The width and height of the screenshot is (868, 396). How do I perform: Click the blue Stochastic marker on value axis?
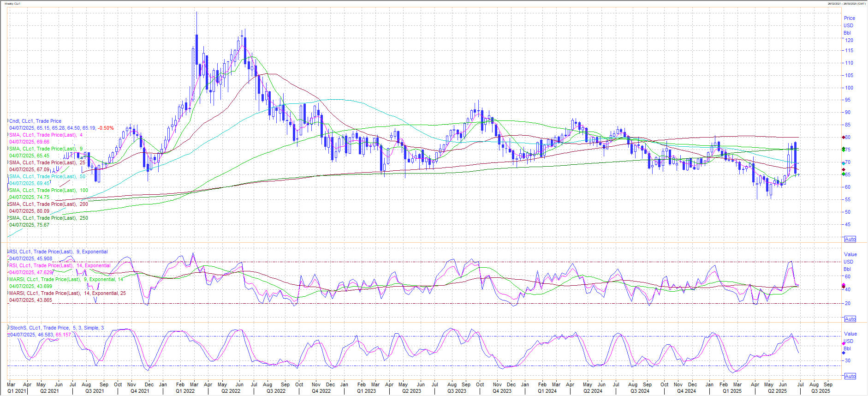point(844,354)
